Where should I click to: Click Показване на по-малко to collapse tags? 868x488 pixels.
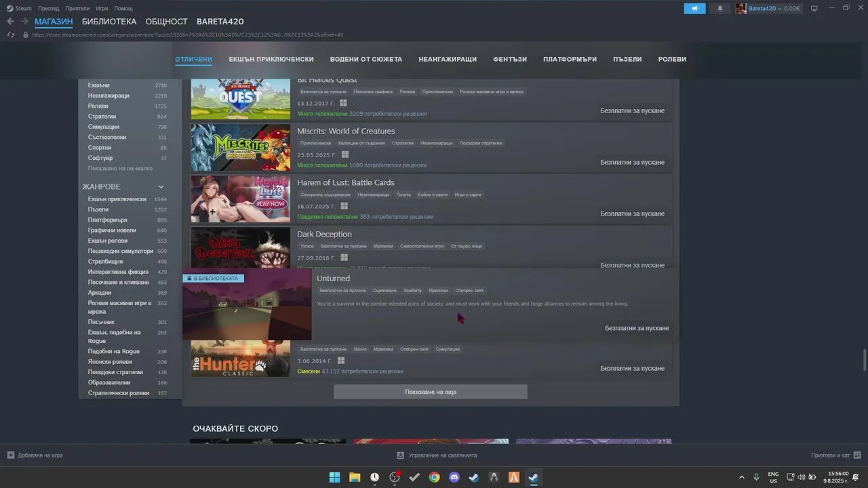120,168
